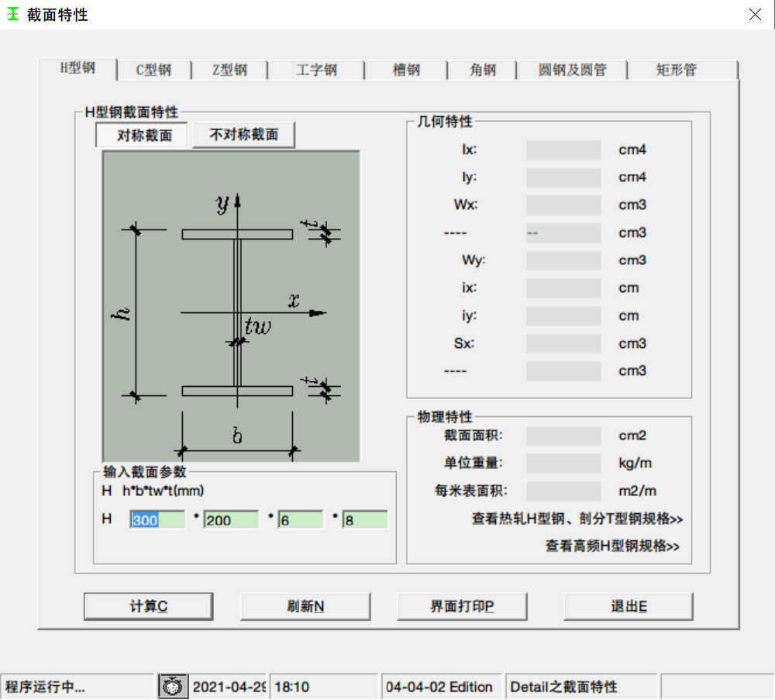Select the 对称截面 option
The width and height of the screenshot is (775, 700).
click(141, 135)
